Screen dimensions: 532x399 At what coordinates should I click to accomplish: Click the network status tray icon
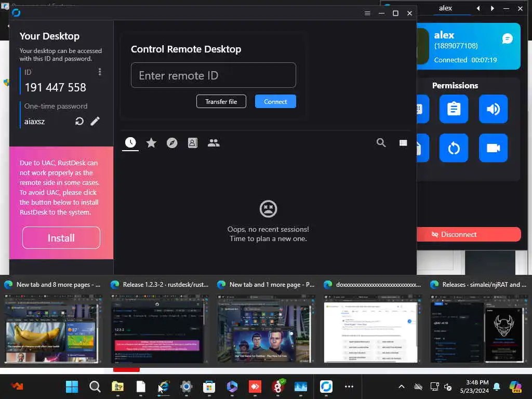click(434, 387)
